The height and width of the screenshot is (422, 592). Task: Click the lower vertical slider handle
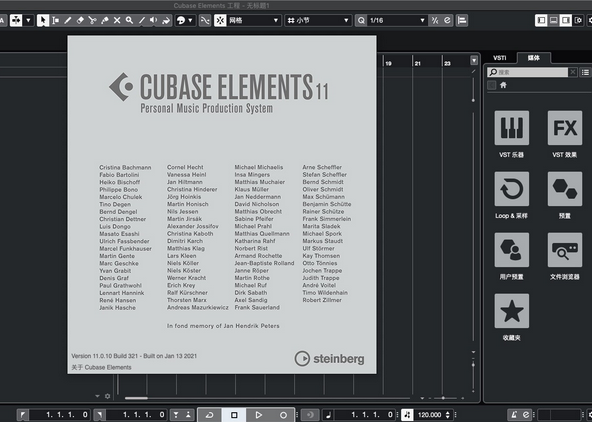point(473,365)
